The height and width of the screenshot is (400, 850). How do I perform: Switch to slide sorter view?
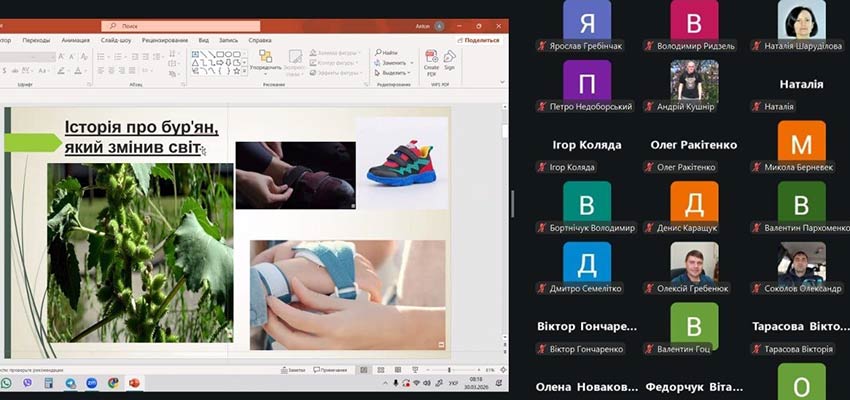click(x=382, y=370)
